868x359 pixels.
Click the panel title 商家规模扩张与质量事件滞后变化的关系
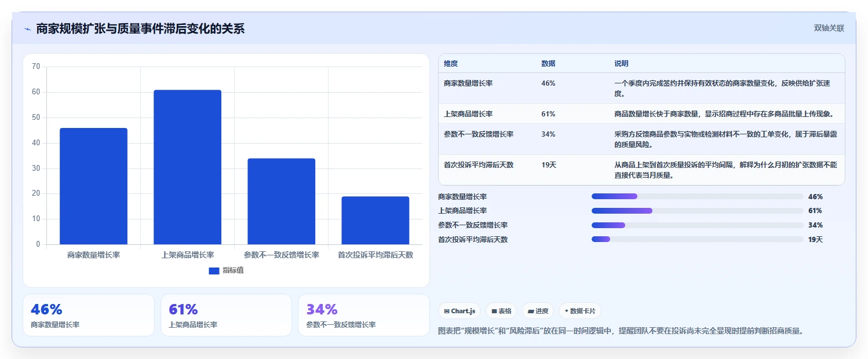140,28
